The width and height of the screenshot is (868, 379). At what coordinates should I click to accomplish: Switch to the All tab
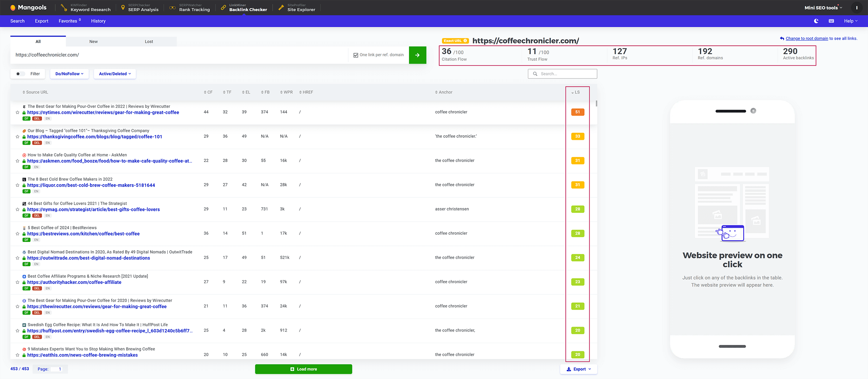pos(38,41)
